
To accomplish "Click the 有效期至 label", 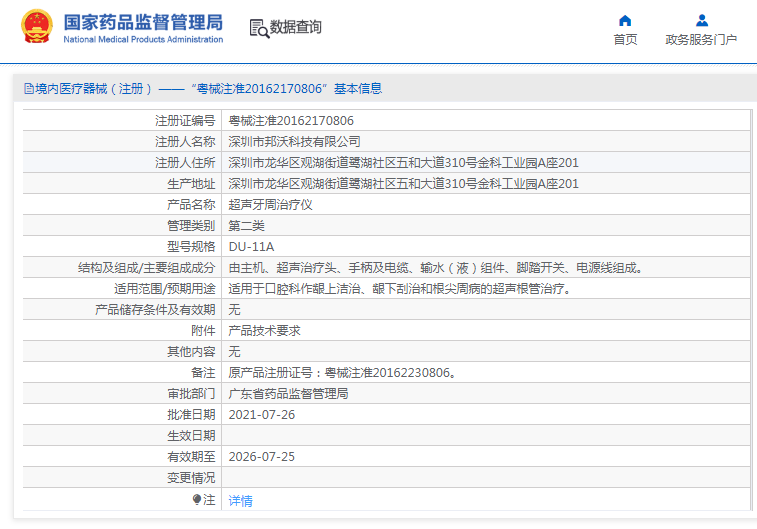I will pyautogui.click(x=191, y=457).
